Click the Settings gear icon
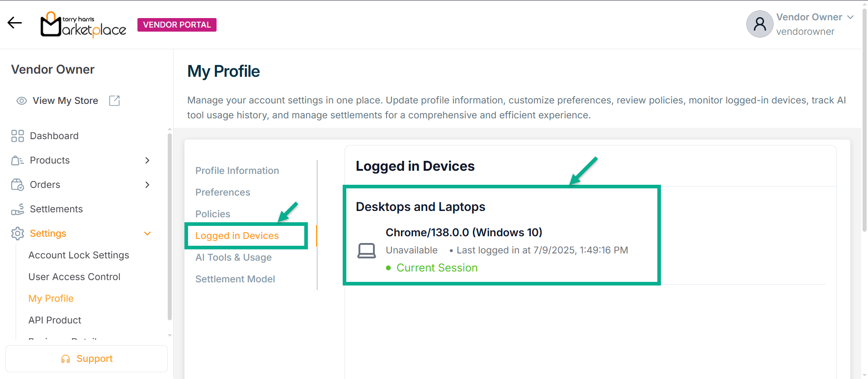868x379 pixels. 18,234
